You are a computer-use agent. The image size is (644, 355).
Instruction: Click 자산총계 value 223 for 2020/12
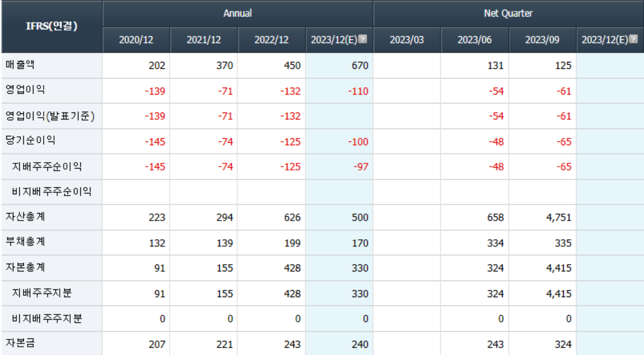tap(157, 217)
